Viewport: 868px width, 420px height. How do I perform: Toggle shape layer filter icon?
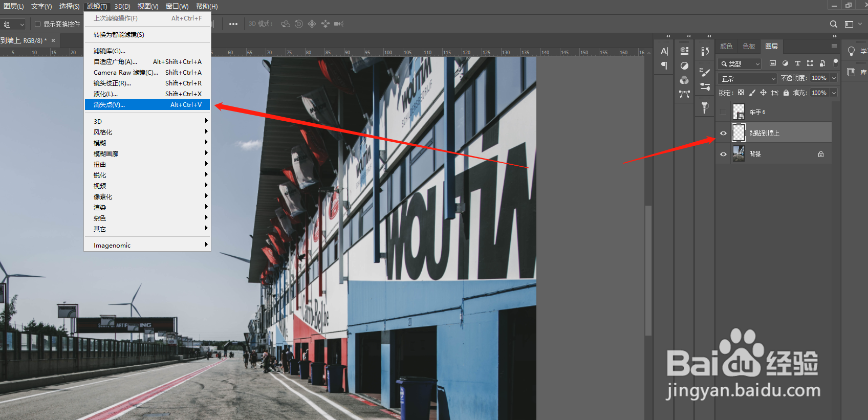pos(810,63)
